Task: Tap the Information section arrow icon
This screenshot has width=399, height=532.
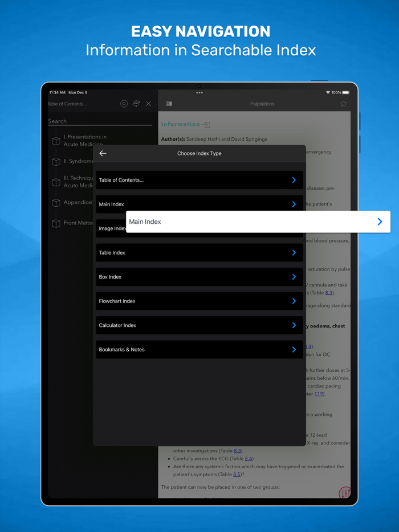Action: pos(206,125)
